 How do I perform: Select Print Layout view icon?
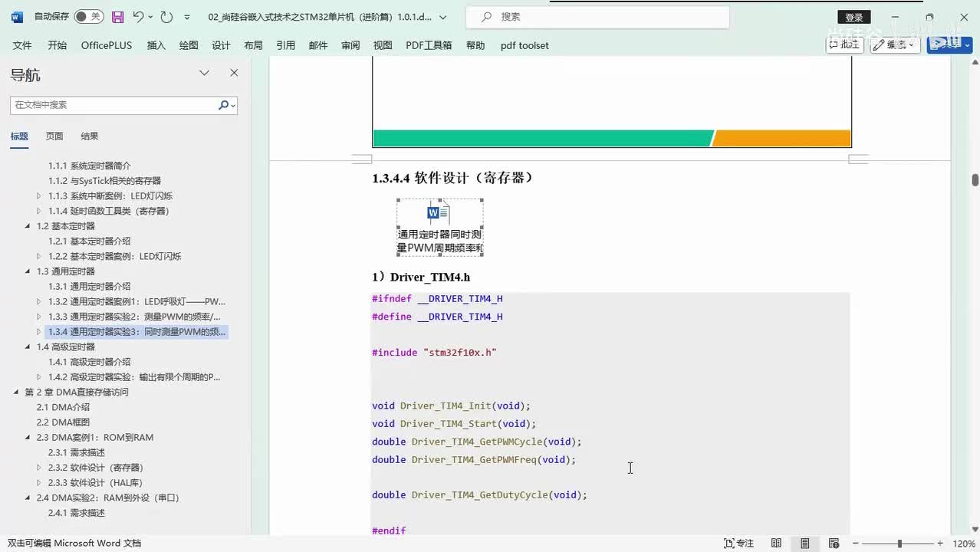tap(804, 544)
